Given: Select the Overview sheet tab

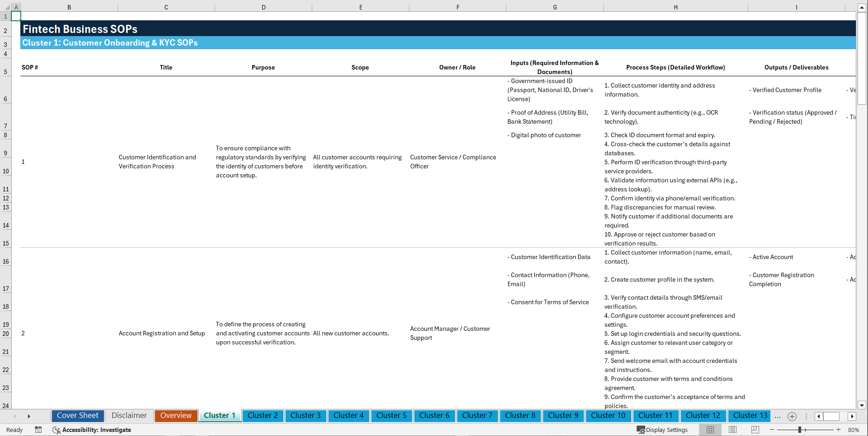Looking at the screenshot, I should [176, 416].
